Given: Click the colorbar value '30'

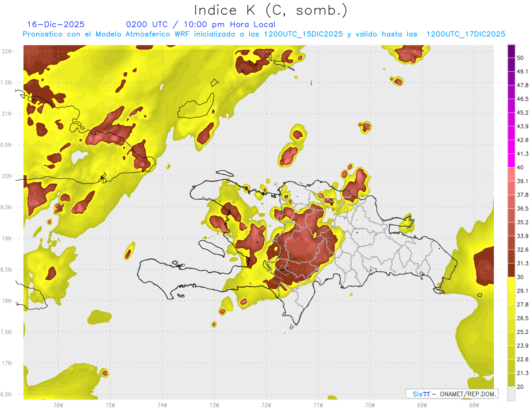Looking at the screenshot, I should click(x=521, y=277).
